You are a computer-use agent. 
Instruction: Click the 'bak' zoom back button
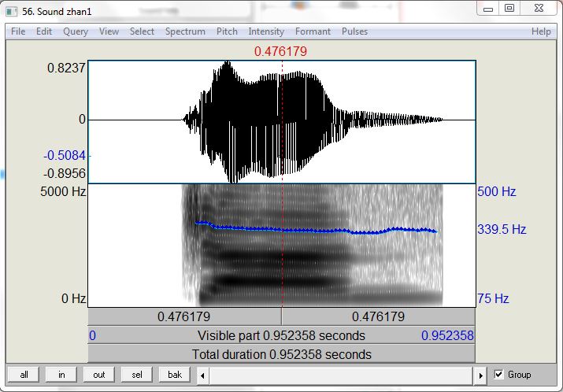point(175,375)
